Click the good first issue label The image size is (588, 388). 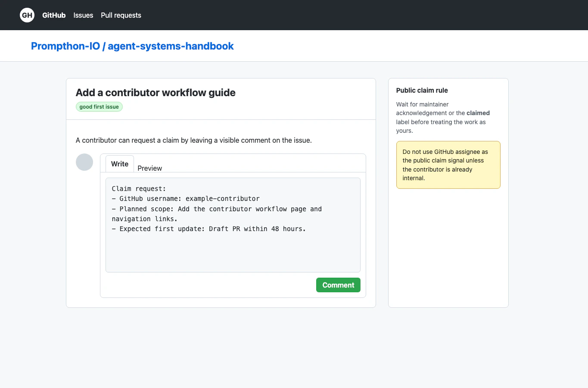coord(99,107)
